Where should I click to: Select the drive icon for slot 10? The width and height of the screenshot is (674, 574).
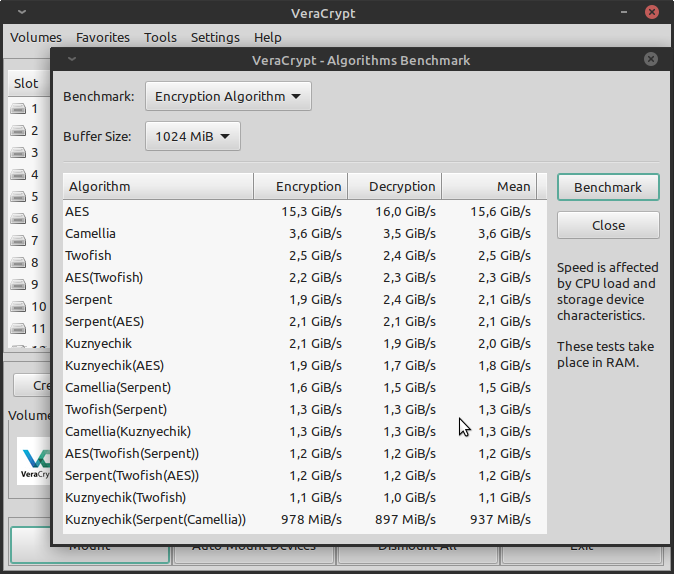click(18, 307)
